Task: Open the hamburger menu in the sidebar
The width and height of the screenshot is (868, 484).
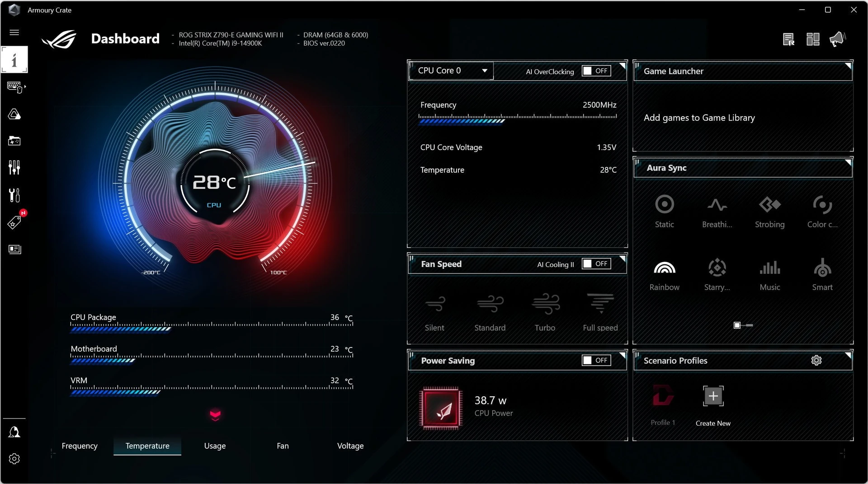Action: 14,32
